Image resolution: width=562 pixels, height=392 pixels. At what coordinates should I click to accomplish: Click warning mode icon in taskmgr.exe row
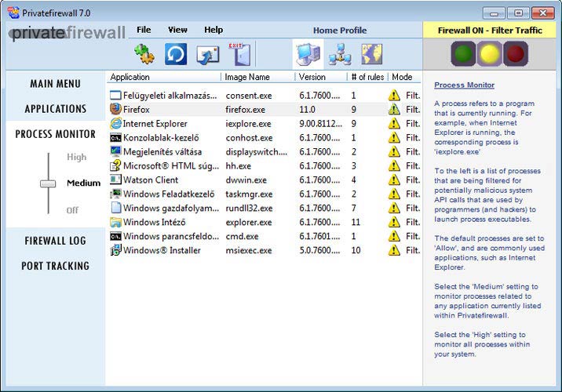pos(394,194)
